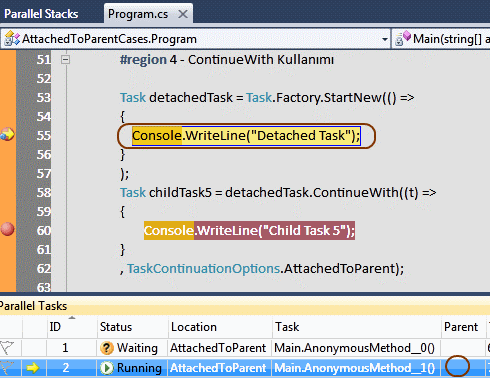Screen dimensions: 490x378
Task: Remove the red breakpoint on line 60
Action: tap(7, 229)
